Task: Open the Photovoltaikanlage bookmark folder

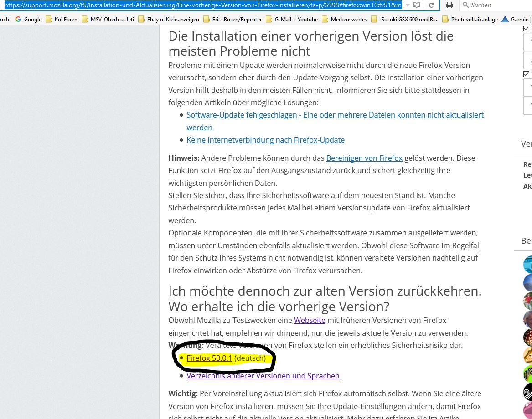Action: click(x=470, y=19)
